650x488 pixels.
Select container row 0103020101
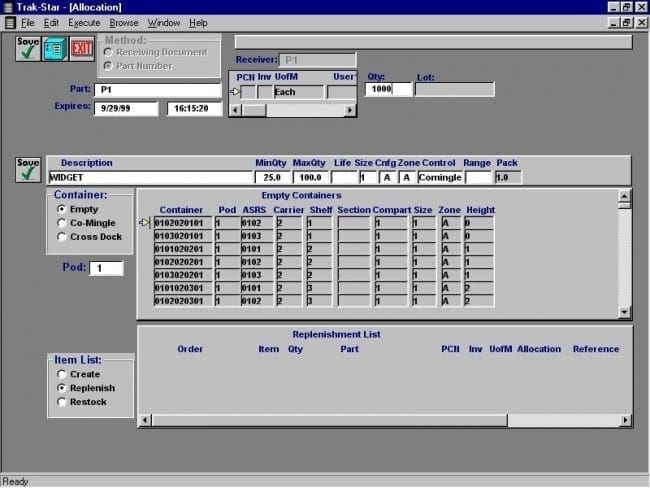(x=323, y=236)
